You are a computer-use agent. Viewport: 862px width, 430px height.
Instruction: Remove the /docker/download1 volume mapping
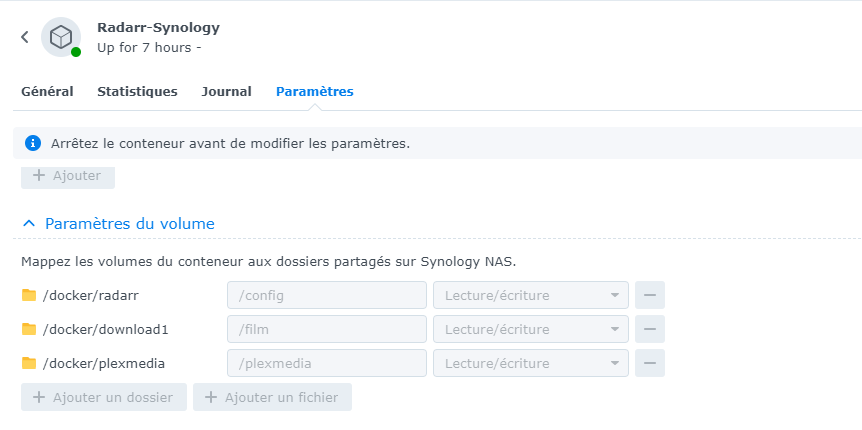[650, 329]
